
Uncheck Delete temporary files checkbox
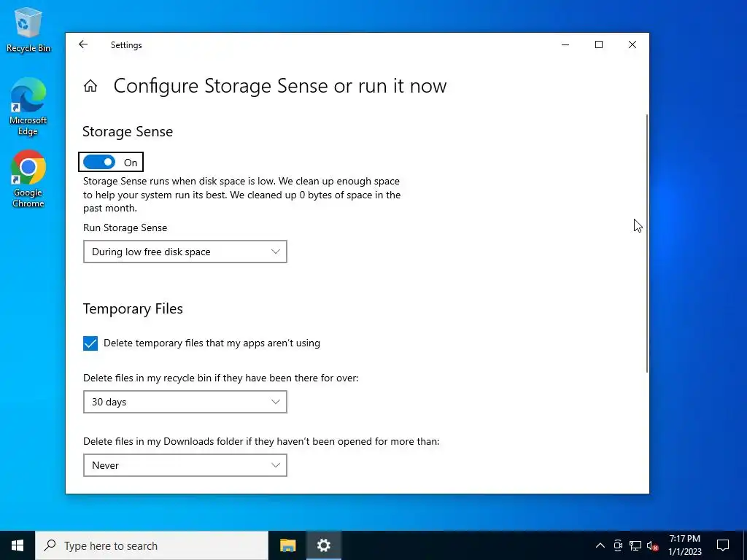pyautogui.click(x=90, y=343)
